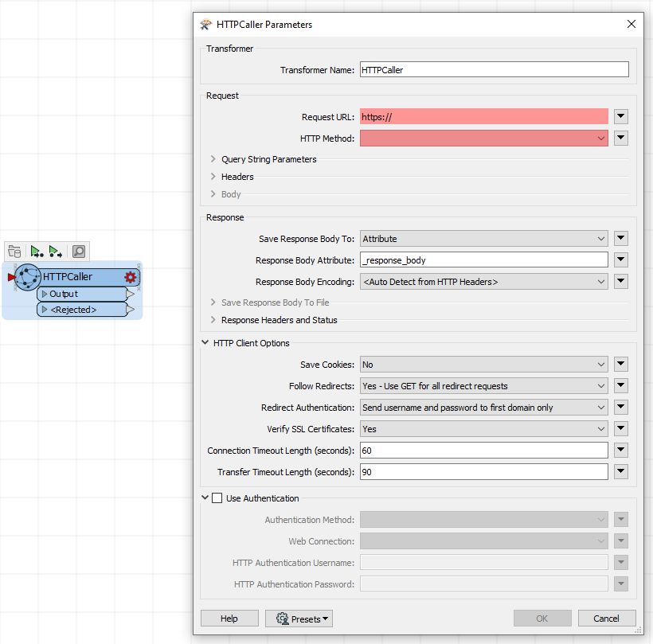Viewport: 653px width, 644px height.
Task: Click the Output port connector arrow
Action: coord(131,295)
